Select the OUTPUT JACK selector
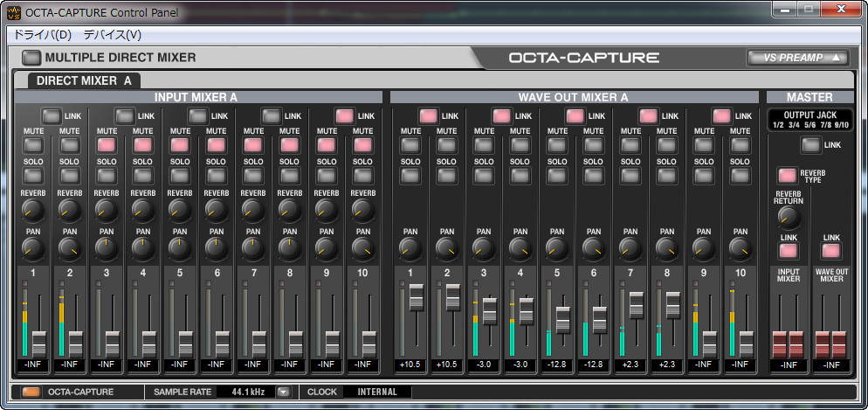Image resolution: width=868 pixels, height=410 pixels. (810, 120)
